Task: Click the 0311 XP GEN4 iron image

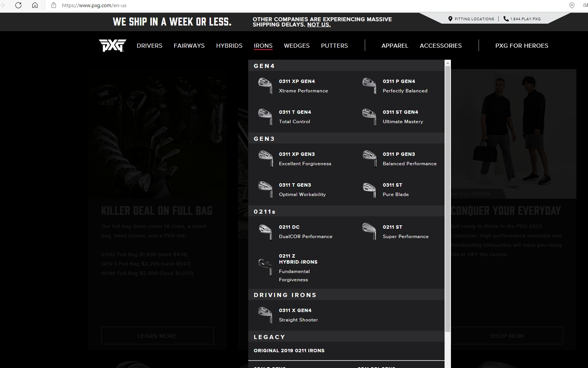Action: click(265, 86)
